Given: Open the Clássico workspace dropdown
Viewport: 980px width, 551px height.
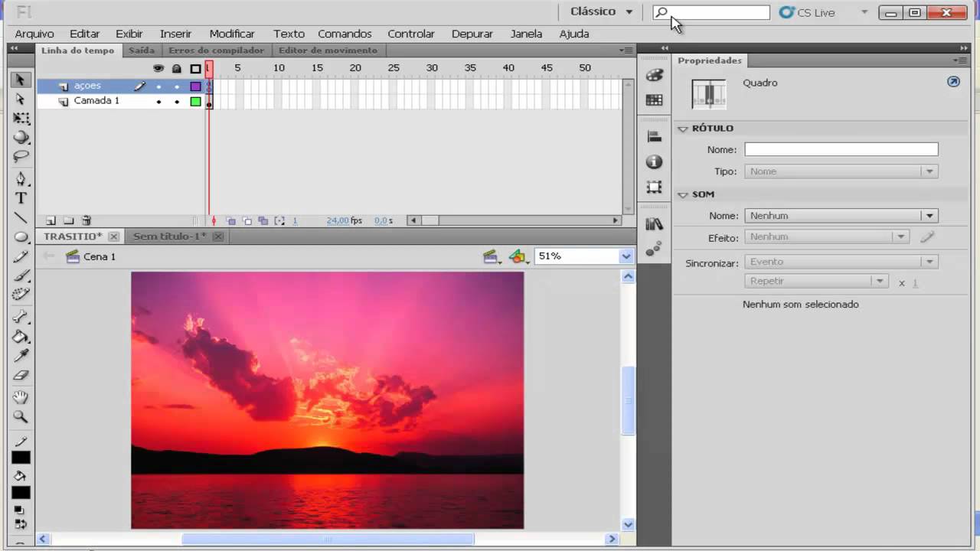Looking at the screenshot, I should coord(602,11).
